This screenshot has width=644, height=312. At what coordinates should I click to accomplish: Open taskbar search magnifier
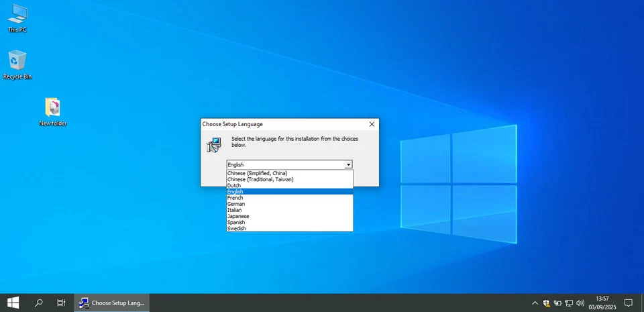coord(38,303)
